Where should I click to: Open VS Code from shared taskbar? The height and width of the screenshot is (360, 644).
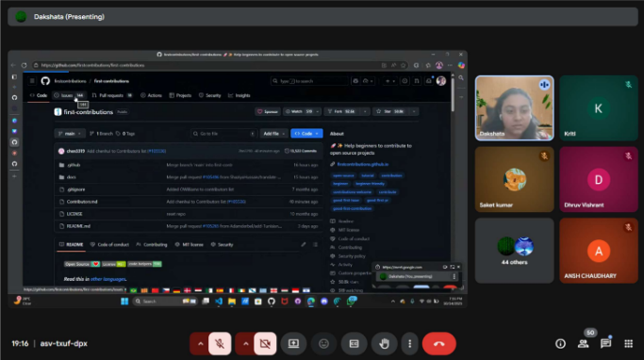pyautogui.click(x=219, y=302)
